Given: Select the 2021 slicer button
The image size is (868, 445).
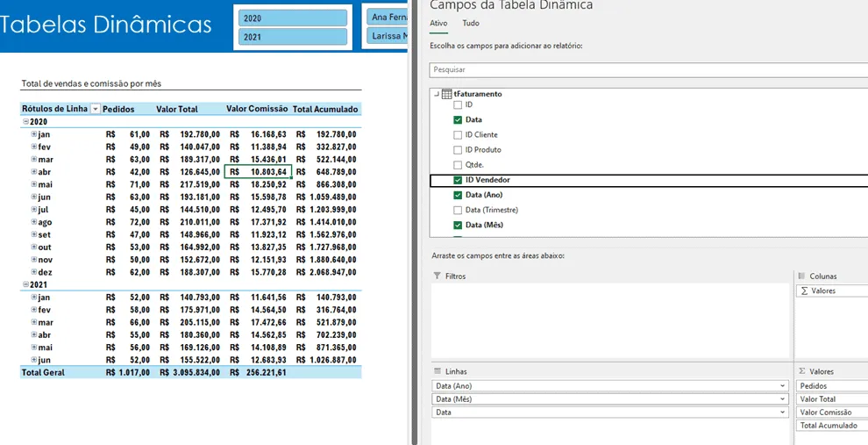Looking at the screenshot, I should click(293, 37).
